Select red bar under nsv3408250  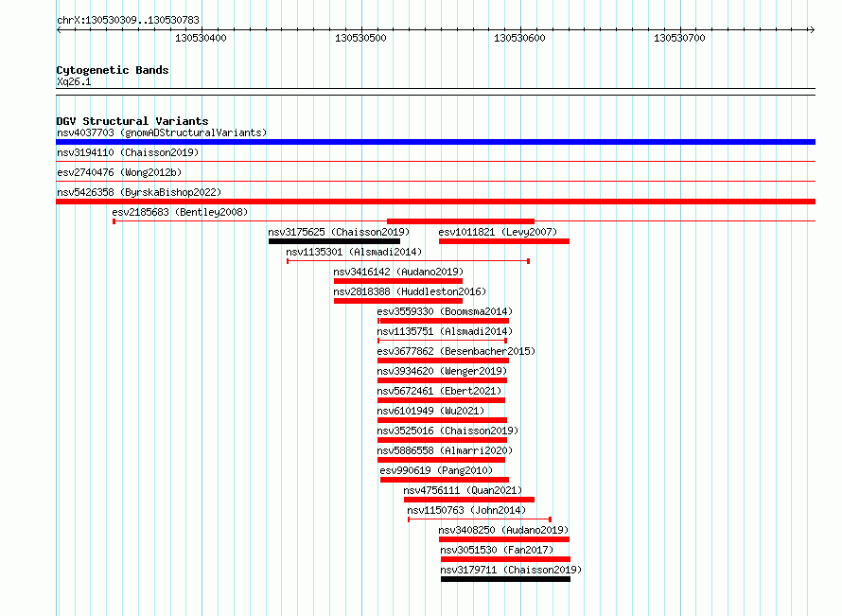503,539
